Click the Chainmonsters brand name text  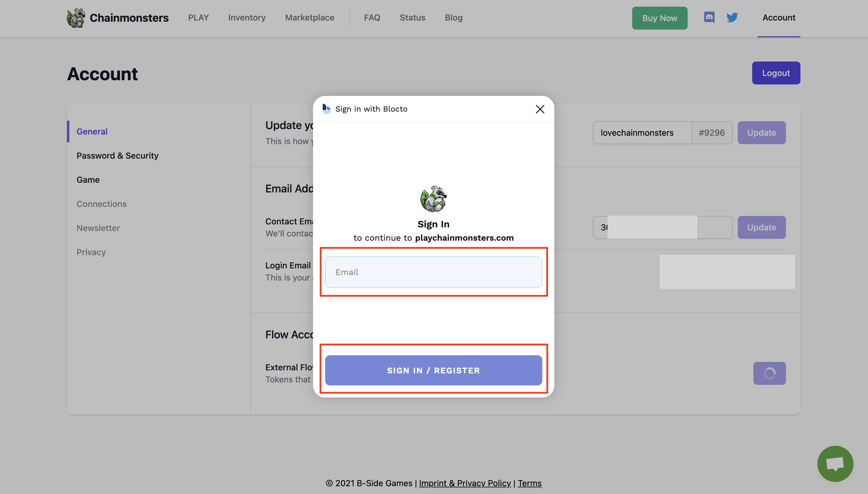click(129, 17)
